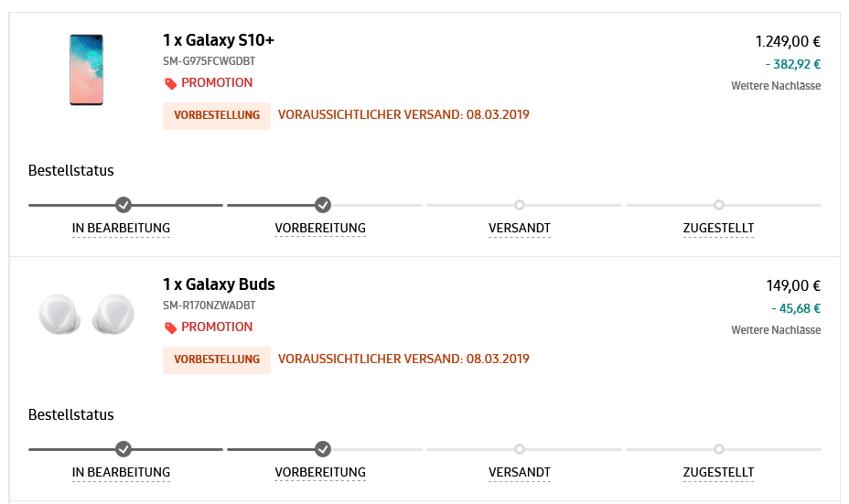This screenshot has height=504, width=849.
Task: Open the '1 x Galaxy Buds' product title
Action: 219,284
